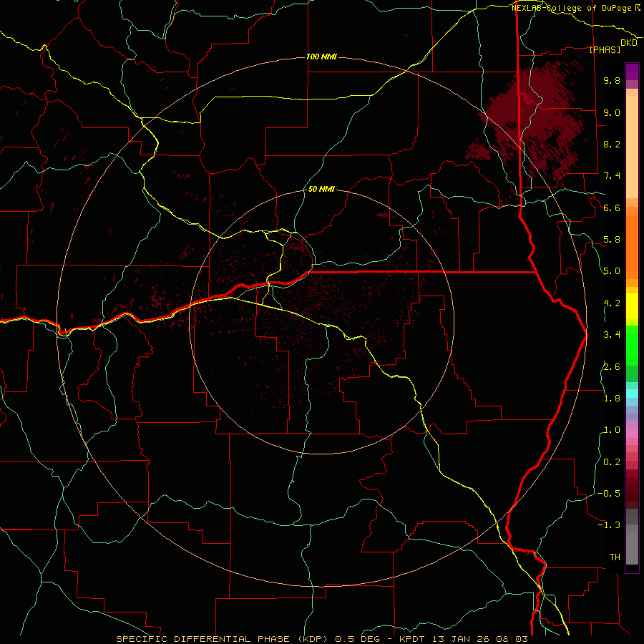Viewport: 644px width, 644px height.
Task: Select the [PHAS] legend heading
Action: pyautogui.click(x=605, y=49)
